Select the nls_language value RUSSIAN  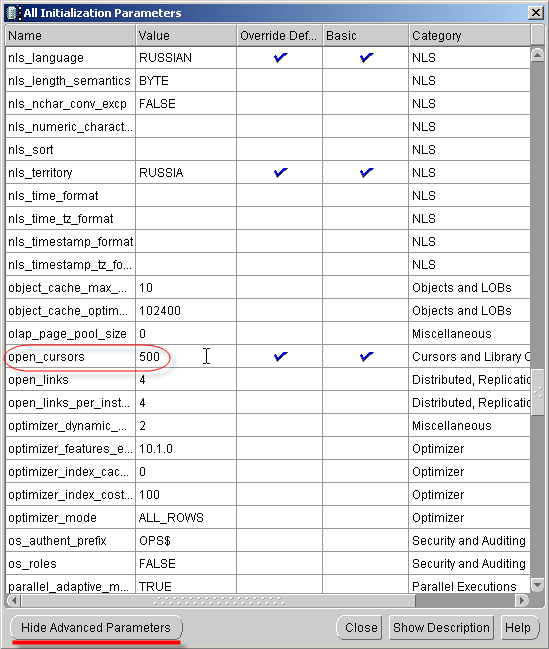165,58
